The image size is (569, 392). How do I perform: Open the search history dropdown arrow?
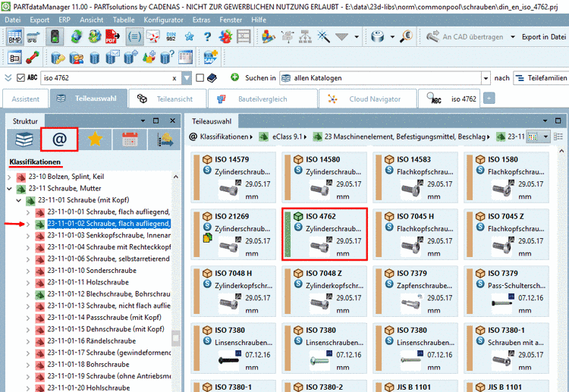(x=187, y=78)
